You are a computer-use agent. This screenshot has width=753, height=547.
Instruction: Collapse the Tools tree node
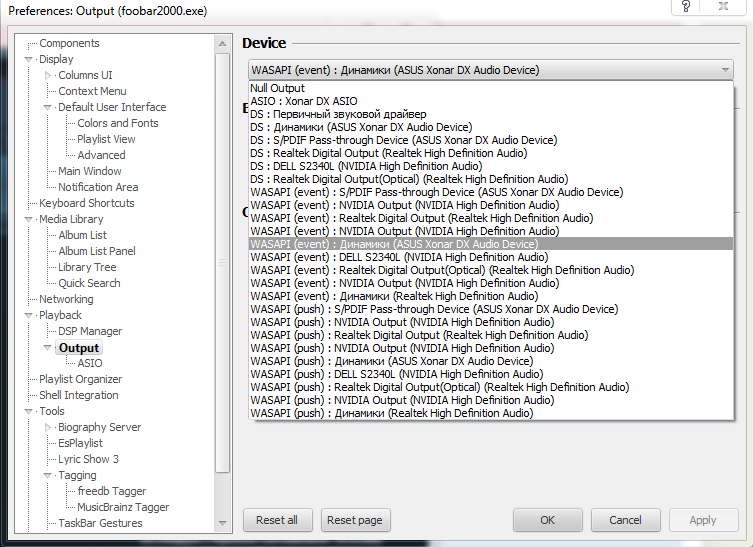(29, 411)
